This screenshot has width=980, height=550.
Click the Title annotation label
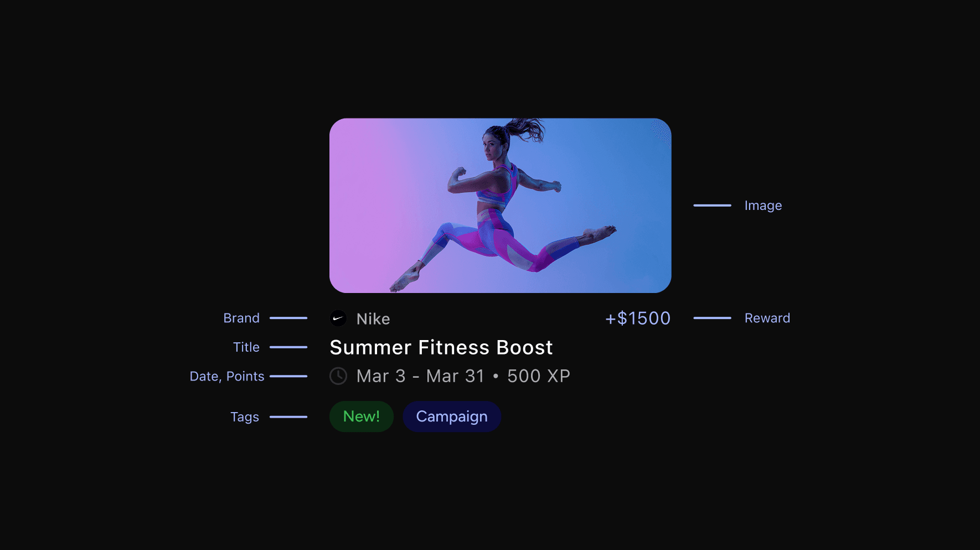246,347
